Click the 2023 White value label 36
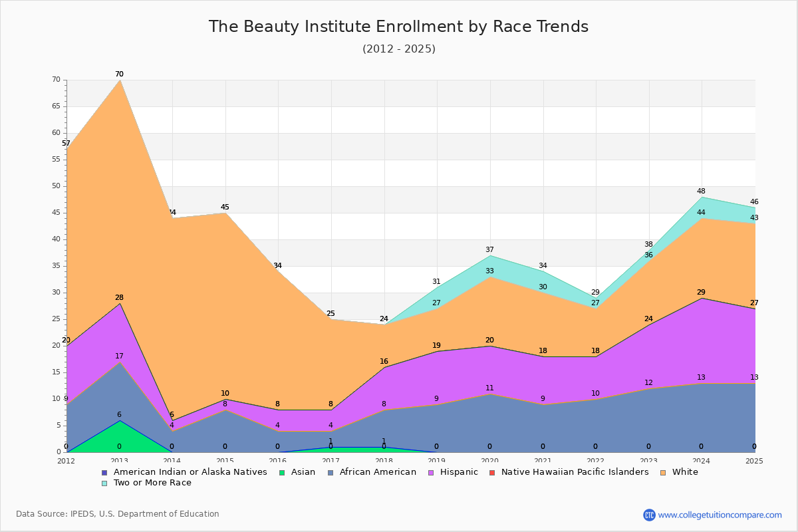 648,255
